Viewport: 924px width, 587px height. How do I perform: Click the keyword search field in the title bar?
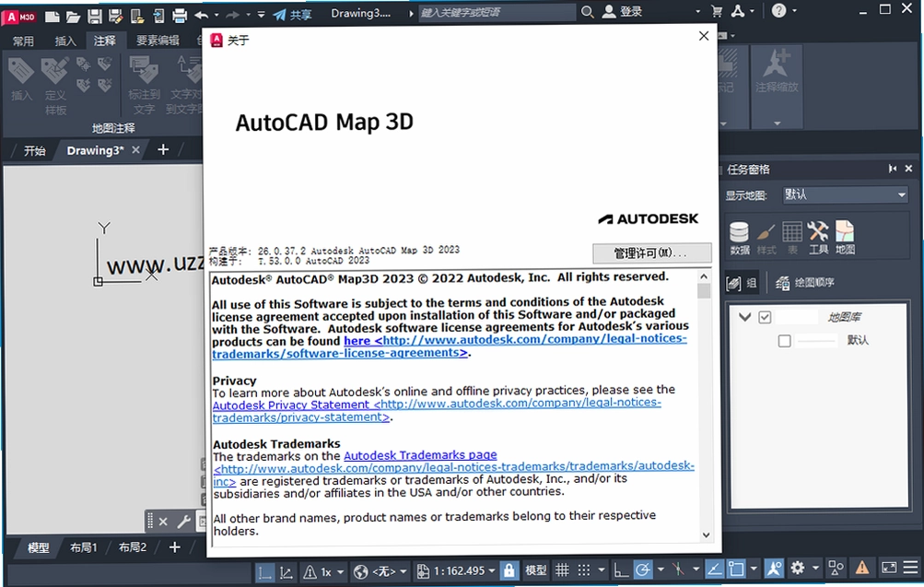coord(497,12)
